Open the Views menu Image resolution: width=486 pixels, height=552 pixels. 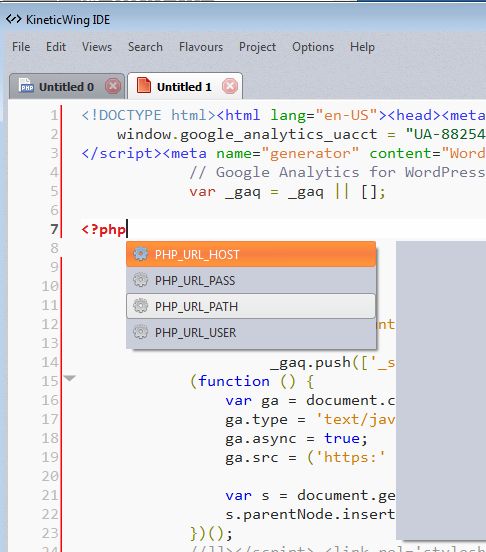(97, 47)
